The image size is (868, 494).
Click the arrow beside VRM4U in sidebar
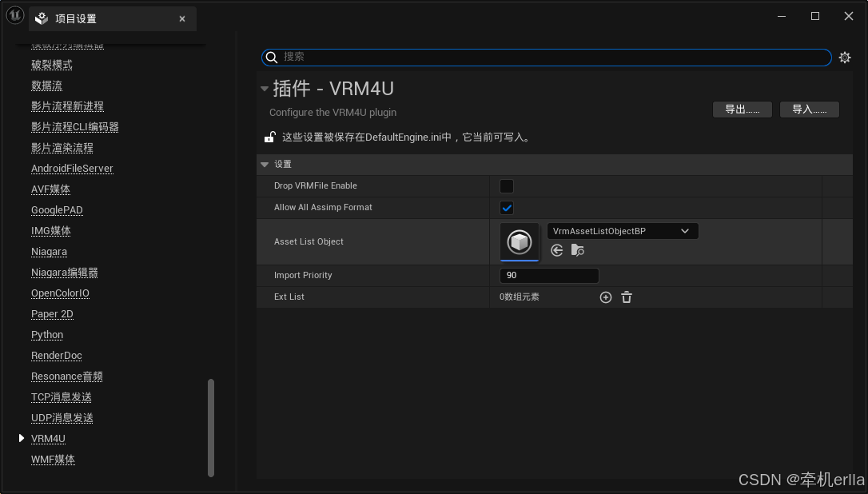click(22, 438)
